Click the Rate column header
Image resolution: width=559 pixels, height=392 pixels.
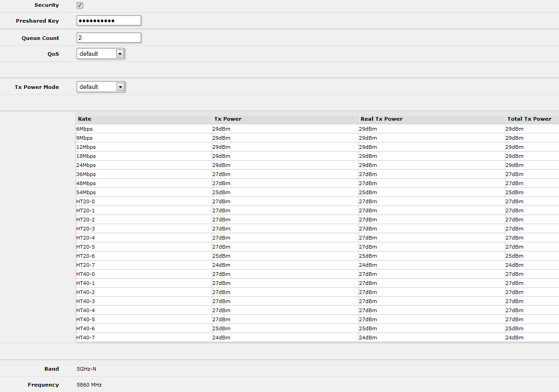[x=144, y=119]
